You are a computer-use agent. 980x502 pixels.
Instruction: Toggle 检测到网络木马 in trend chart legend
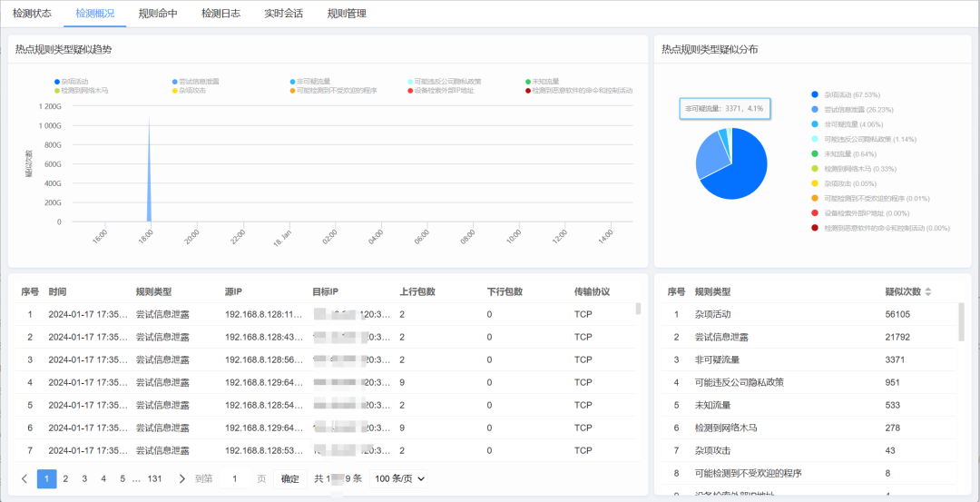[82, 91]
